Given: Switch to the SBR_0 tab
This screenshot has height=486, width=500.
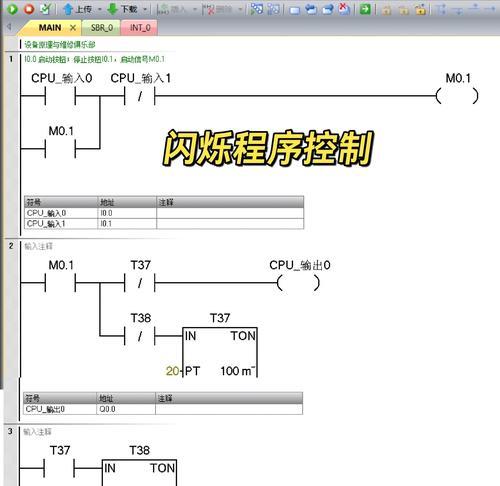Looking at the screenshot, I should [x=102, y=28].
